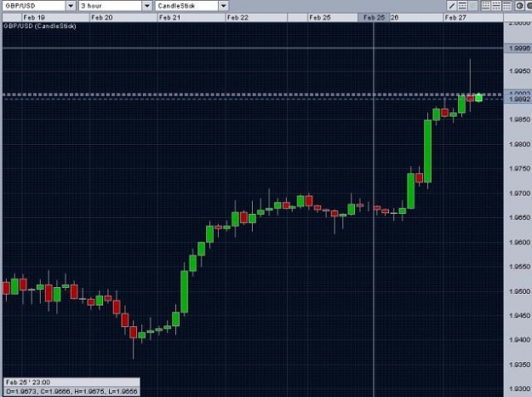Click the 1.9550 price axis label
Viewport: 532px width, 397px height.
point(519,267)
